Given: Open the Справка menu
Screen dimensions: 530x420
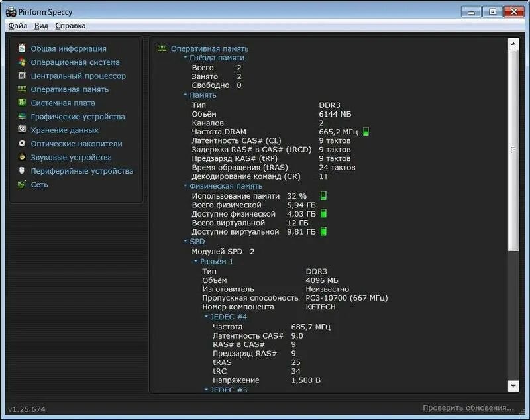Looking at the screenshot, I should click(x=70, y=26).
